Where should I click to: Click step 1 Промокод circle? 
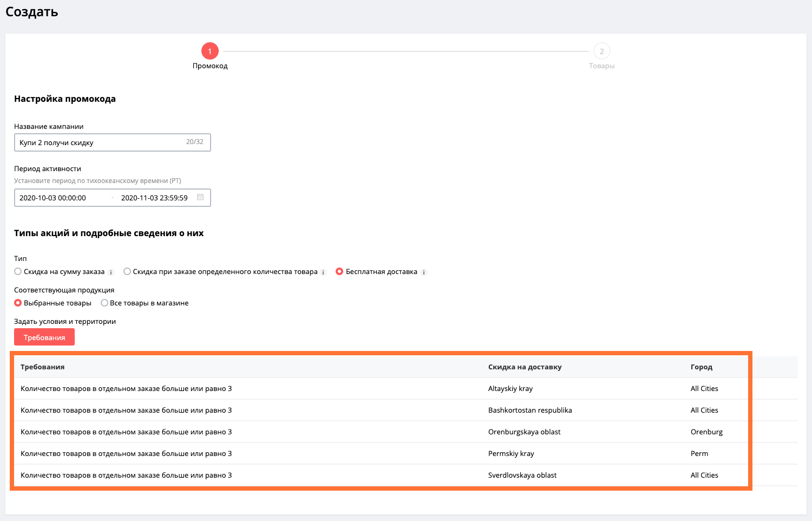tap(210, 51)
